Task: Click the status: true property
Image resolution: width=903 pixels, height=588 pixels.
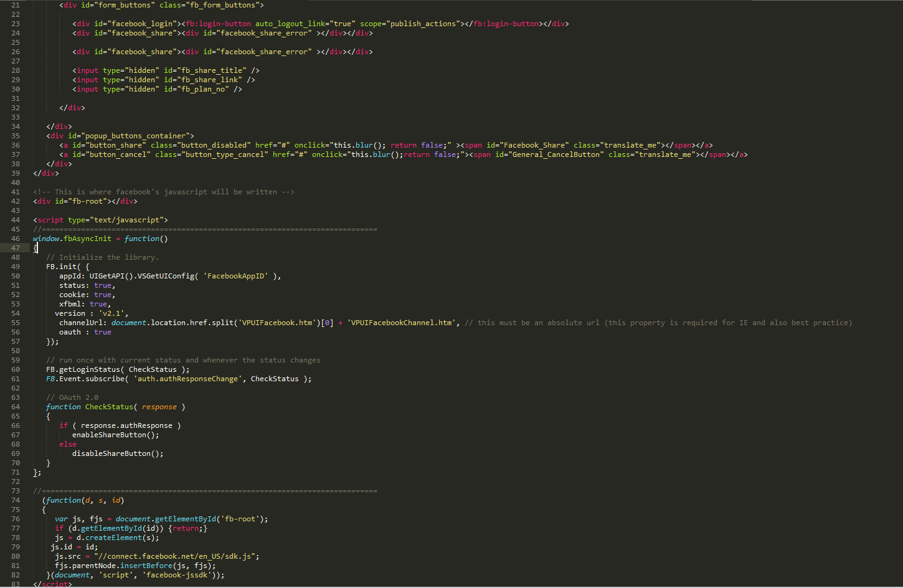Action: coord(87,285)
